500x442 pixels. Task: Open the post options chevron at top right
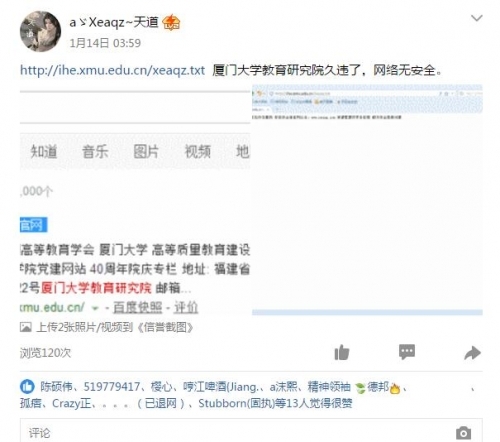point(476,18)
